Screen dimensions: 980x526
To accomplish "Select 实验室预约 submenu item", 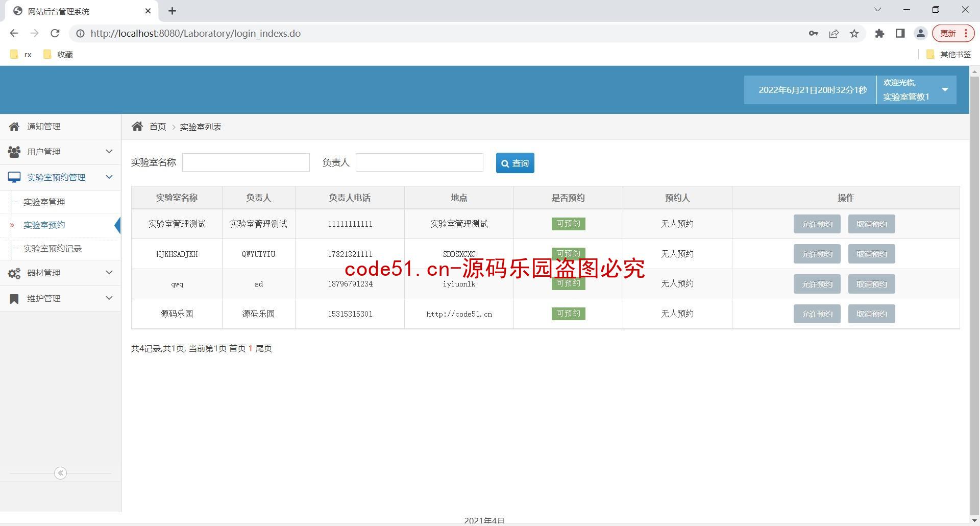I will click(x=44, y=225).
